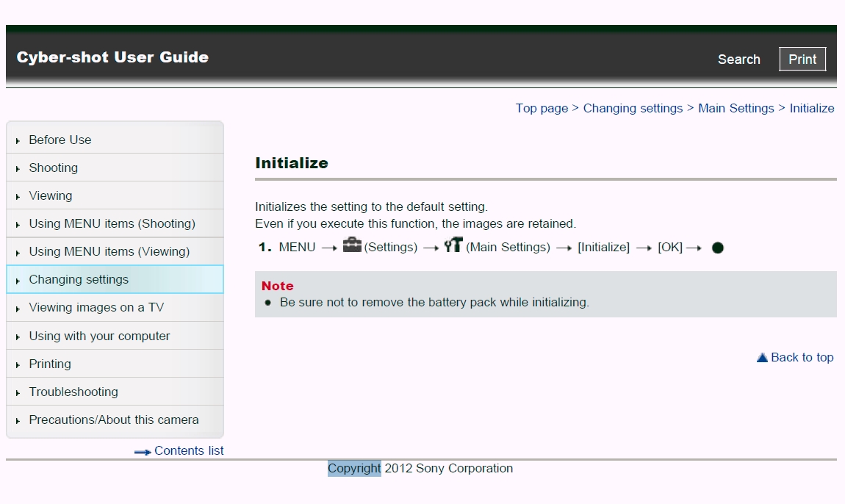Expand the Before Use section arrow
Image resolution: width=845 pixels, height=504 pixels.
(x=18, y=140)
